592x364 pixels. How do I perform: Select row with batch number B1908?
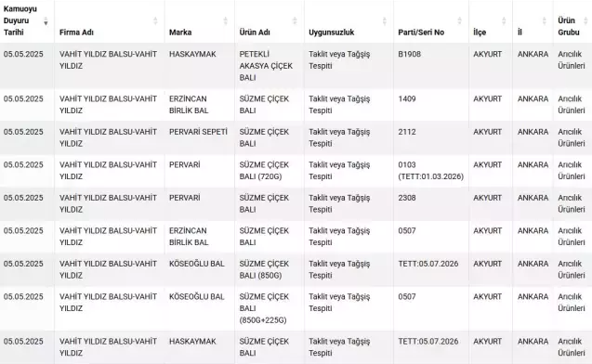(296, 66)
